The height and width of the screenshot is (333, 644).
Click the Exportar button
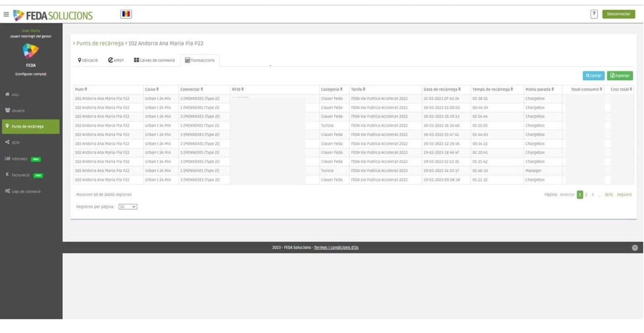(620, 76)
